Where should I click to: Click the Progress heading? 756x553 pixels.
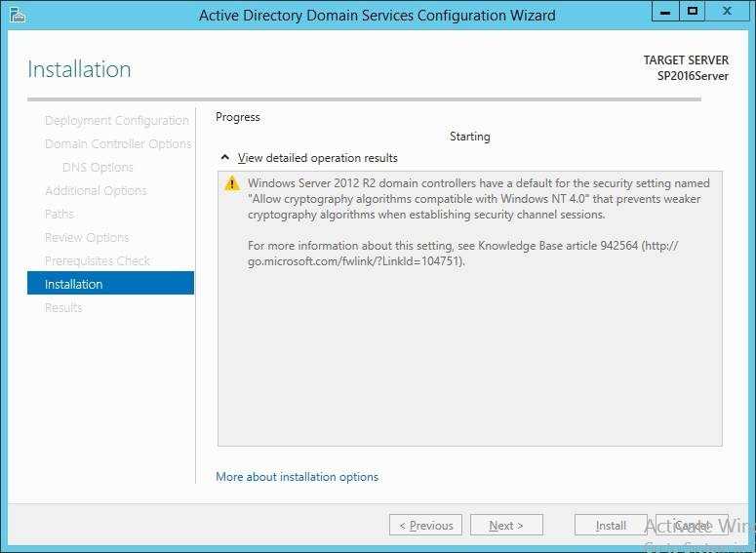point(238,117)
